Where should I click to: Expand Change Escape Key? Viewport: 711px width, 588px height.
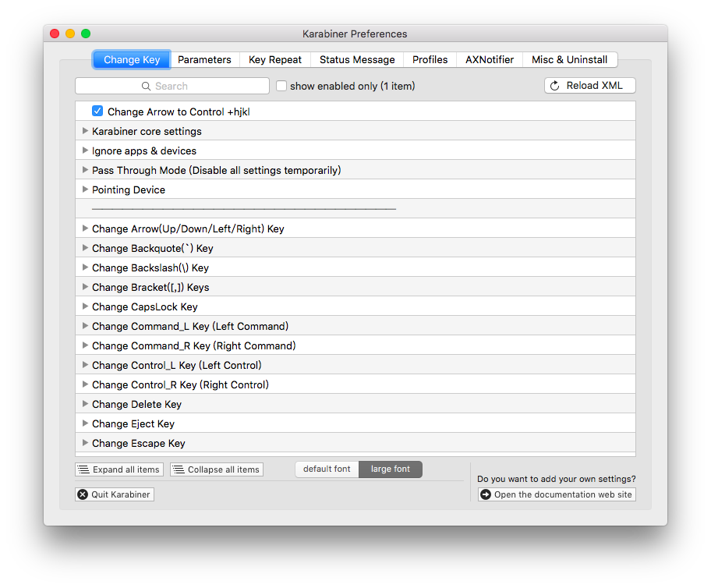[85, 443]
